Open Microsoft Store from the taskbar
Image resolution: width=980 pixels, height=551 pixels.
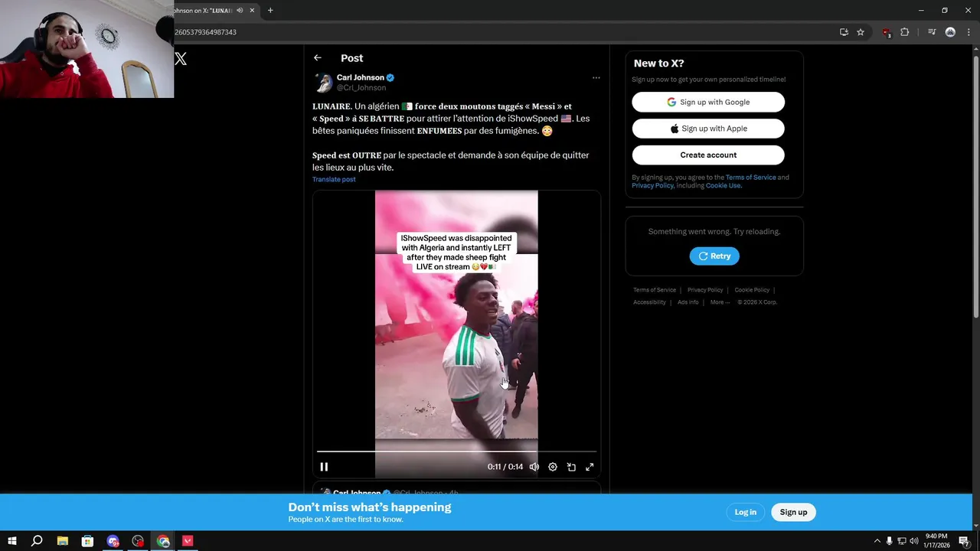87,541
